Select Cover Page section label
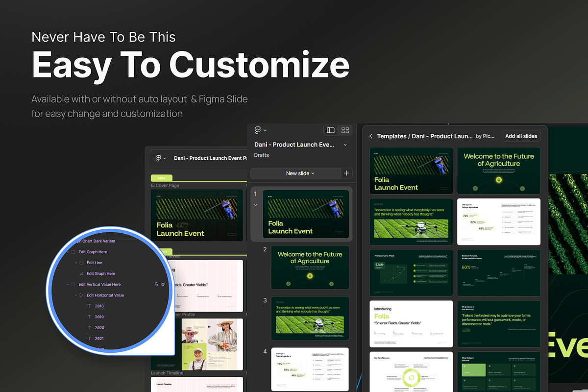Viewport: 588px width, 392px height. click(165, 186)
